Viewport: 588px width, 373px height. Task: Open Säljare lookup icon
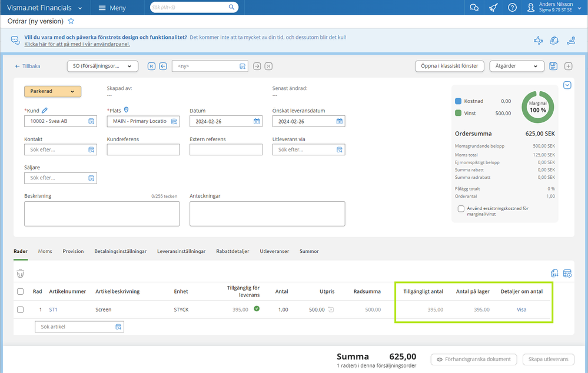click(x=91, y=178)
